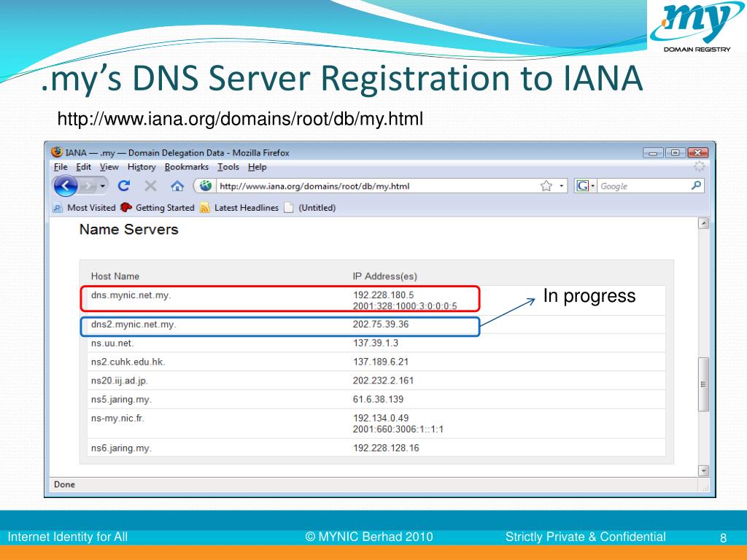Open the Edit menu
Viewport: 747px width, 560px height.
click(83, 167)
